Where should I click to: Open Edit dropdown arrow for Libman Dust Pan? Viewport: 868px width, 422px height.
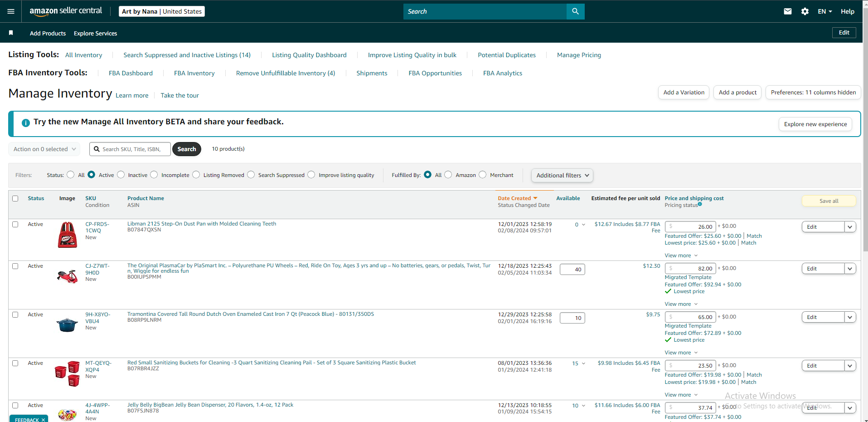pyautogui.click(x=850, y=227)
